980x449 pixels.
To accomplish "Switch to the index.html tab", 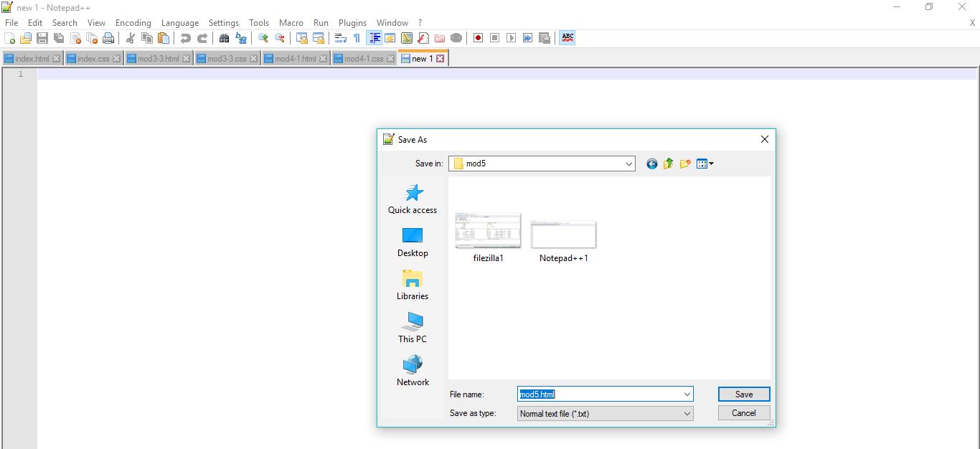I will point(32,59).
